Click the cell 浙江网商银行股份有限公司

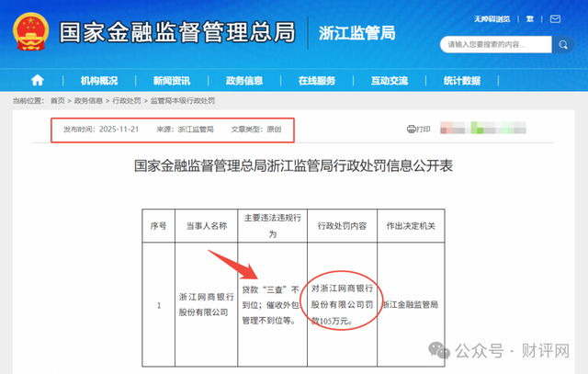point(206,304)
